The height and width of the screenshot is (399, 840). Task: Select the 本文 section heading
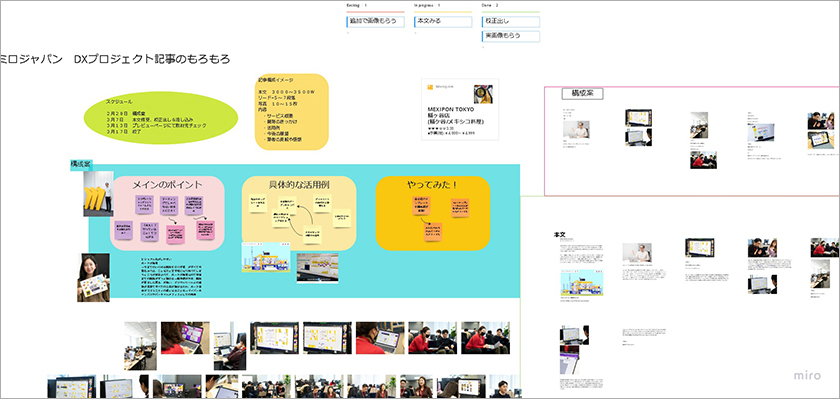[x=559, y=235]
